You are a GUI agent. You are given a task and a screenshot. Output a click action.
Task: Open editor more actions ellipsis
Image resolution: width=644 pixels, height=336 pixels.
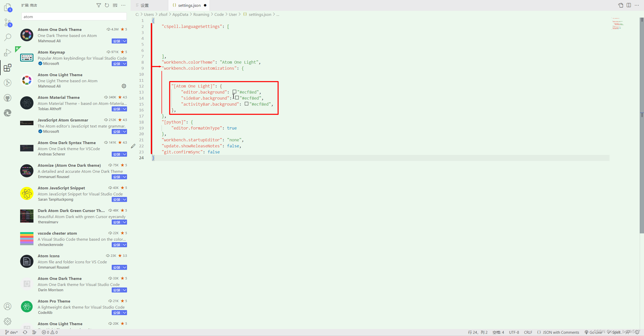pos(637,5)
